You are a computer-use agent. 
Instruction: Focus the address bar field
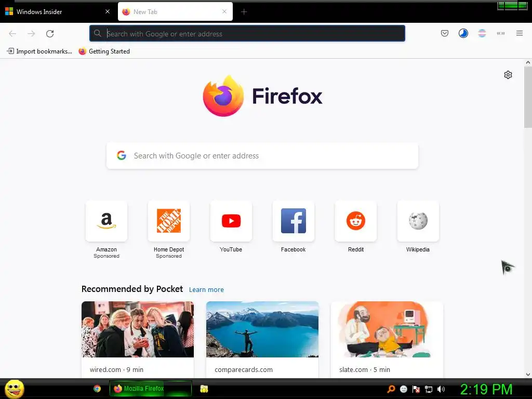click(x=247, y=33)
